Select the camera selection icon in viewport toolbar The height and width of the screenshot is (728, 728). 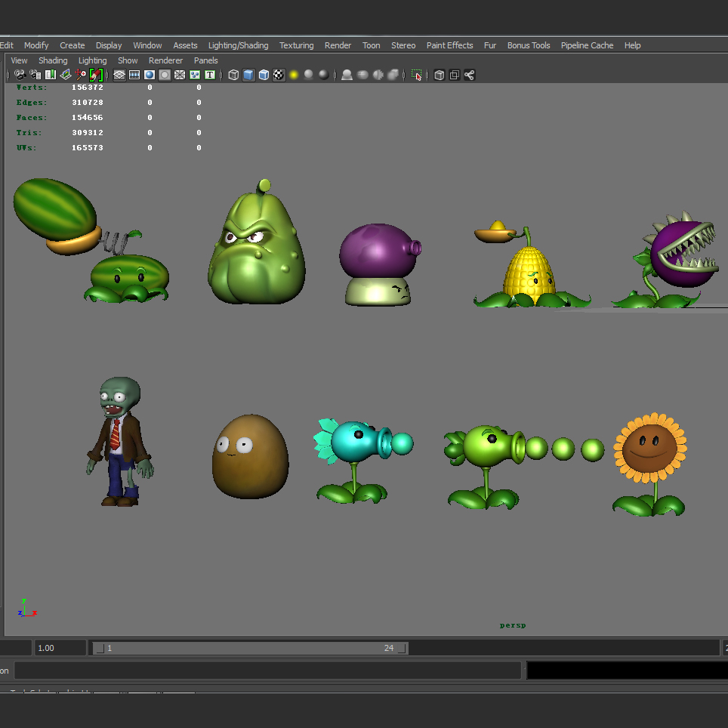(x=20, y=75)
